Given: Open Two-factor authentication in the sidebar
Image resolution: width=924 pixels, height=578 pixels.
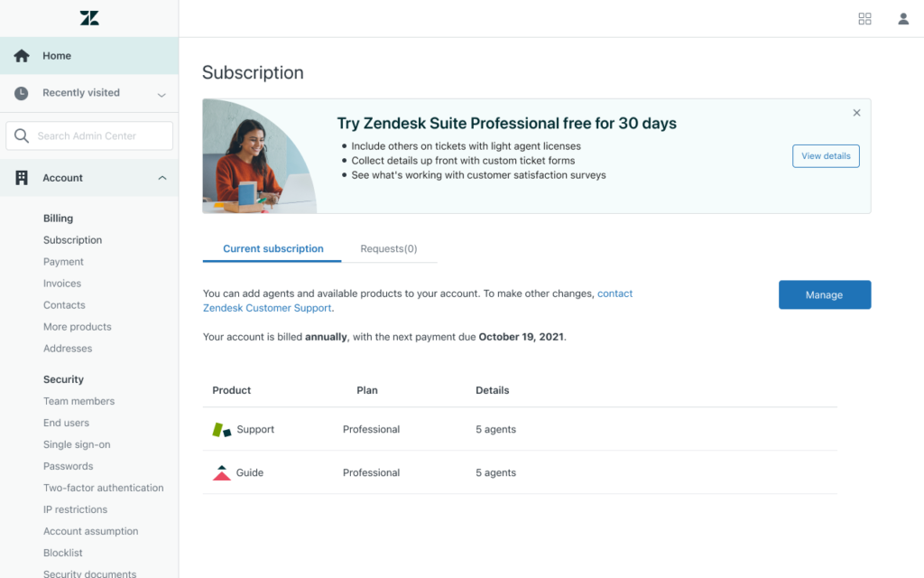Looking at the screenshot, I should pos(103,488).
